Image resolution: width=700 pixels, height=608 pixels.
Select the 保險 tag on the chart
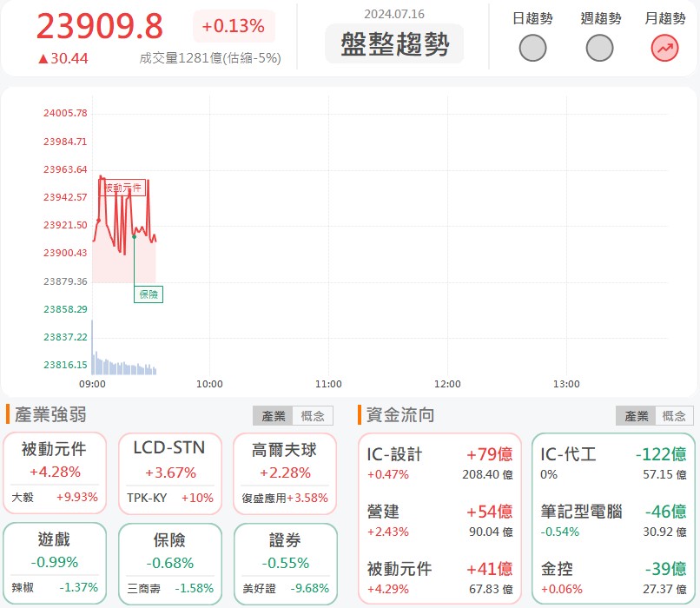148,294
